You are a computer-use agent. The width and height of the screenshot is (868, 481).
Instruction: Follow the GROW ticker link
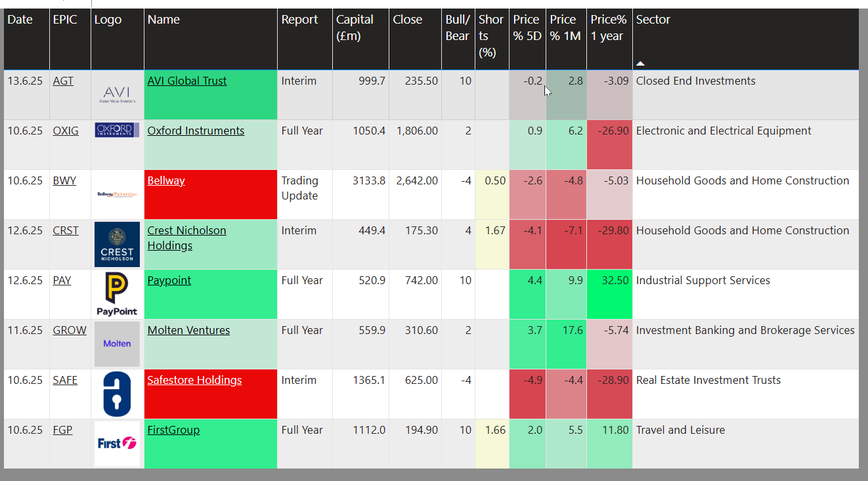(x=70, y=330)
